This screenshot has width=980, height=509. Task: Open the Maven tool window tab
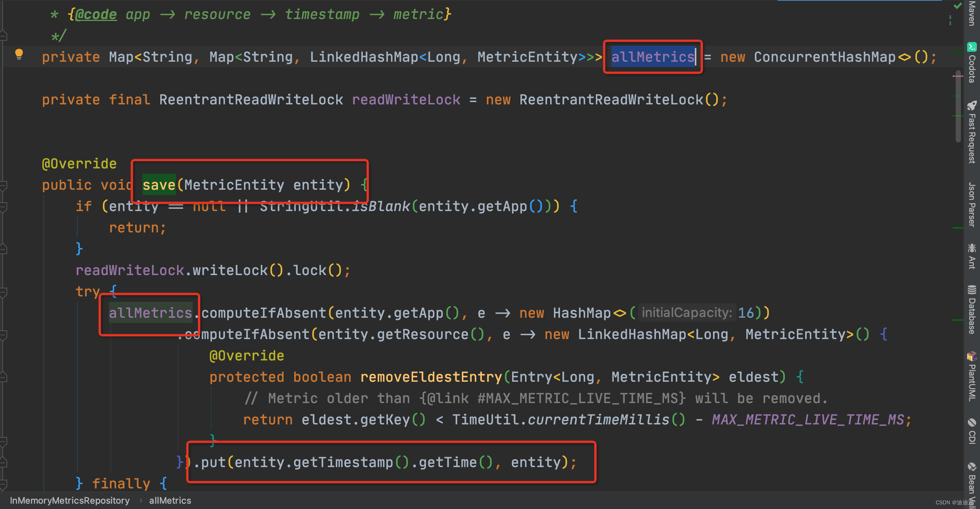pyautogui.click(x=972, y=13)
